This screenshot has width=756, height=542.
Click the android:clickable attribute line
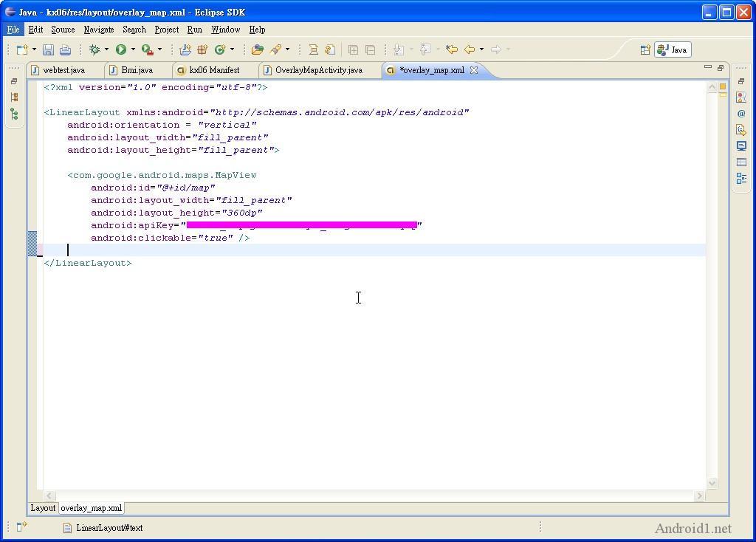pos(171,238)
